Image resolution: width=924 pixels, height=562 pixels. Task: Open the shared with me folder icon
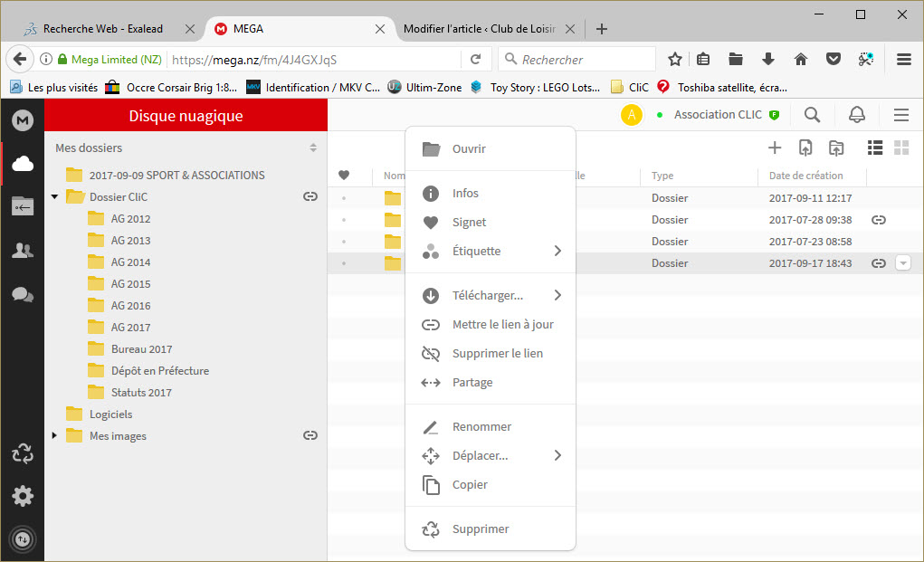point(23,206)
